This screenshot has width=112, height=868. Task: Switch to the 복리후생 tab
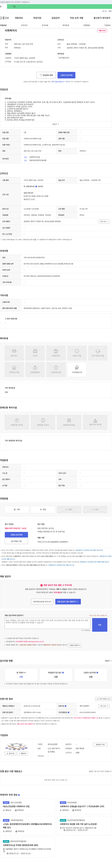(66, 25)
